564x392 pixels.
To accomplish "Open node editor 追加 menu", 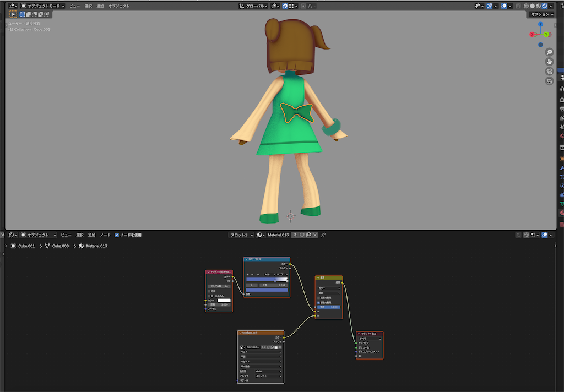I will (x=92, y=235).
